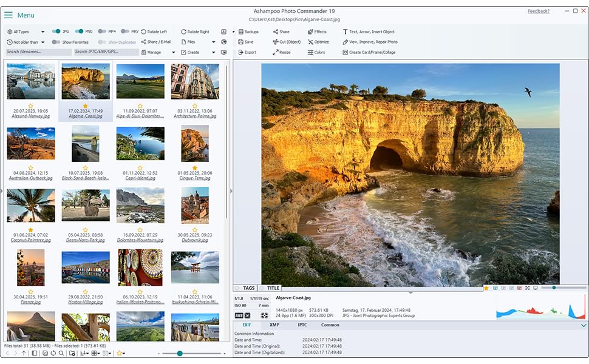The width and height of the screenshot is (589, 364).
Task: Select the Optimize tool
Action: [311, 42]
